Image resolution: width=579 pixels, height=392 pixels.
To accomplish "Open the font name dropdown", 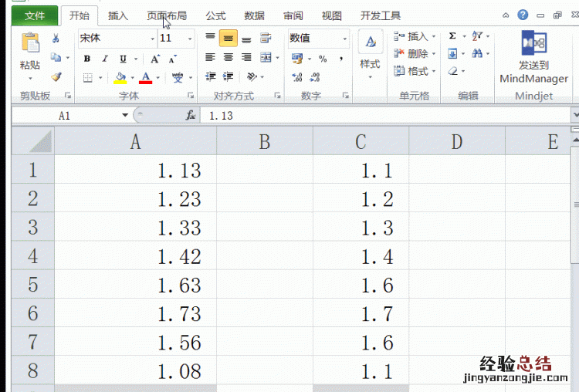I will pos(152,39).
